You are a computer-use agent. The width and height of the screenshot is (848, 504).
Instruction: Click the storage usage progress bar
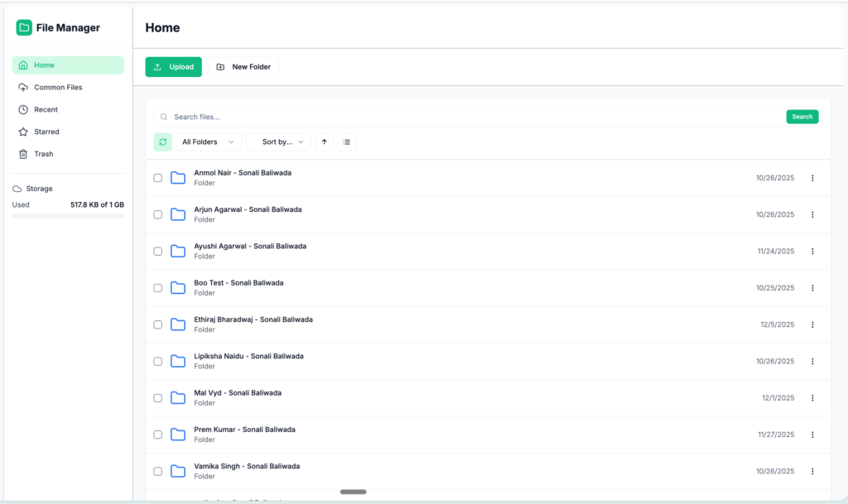68,216
